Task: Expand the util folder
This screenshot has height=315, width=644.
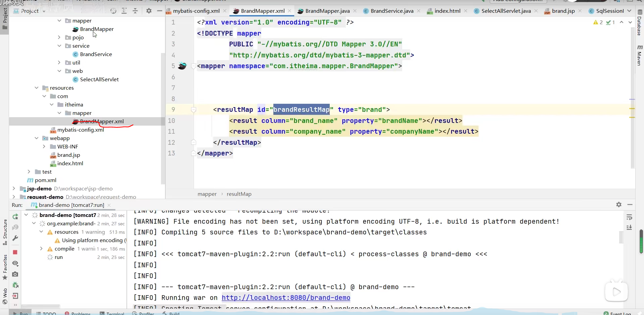Action: point(59,62)
